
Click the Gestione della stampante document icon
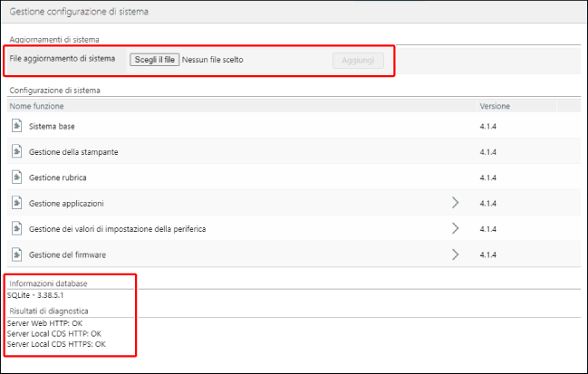pos(17,151)
